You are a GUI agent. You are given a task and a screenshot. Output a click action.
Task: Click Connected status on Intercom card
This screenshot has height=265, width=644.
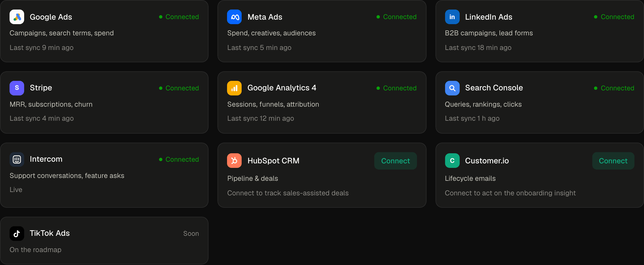tap(179, 159)
